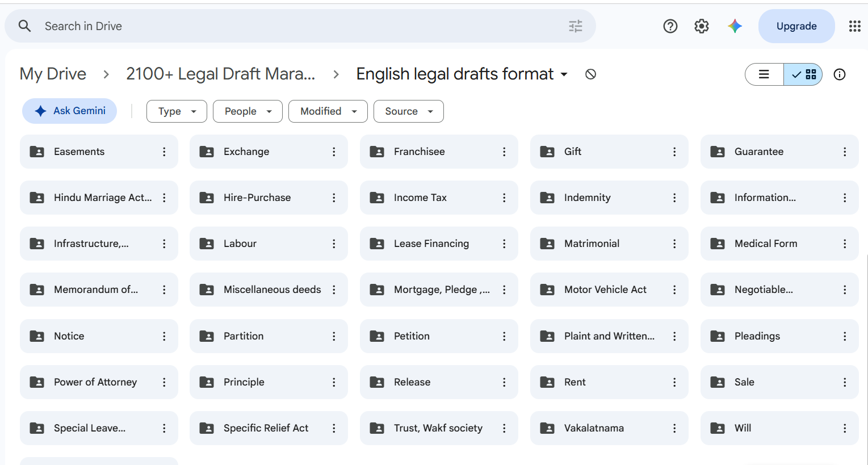This screenshot has height=465, width=868.
Task: Click the offline status icon beside folder title
Action: point(590,74)
